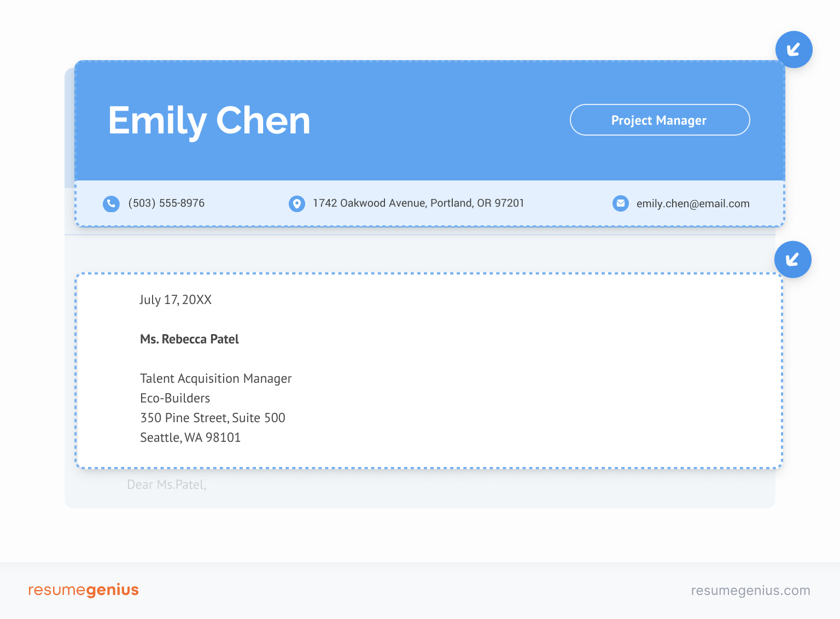This screenshot has width=840, height=619.
Task: Click the location pin icon beside the address
Action: [x=297, y=203]
